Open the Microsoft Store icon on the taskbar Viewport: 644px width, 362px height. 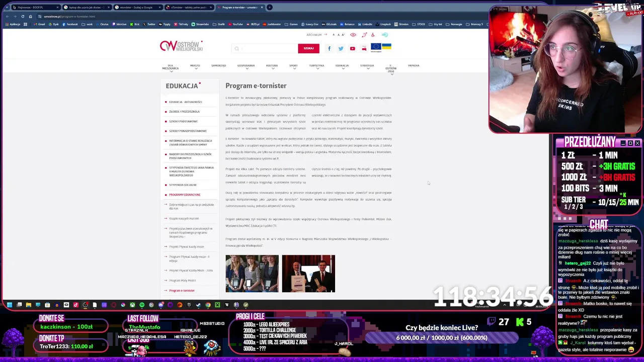pos(47,305)
